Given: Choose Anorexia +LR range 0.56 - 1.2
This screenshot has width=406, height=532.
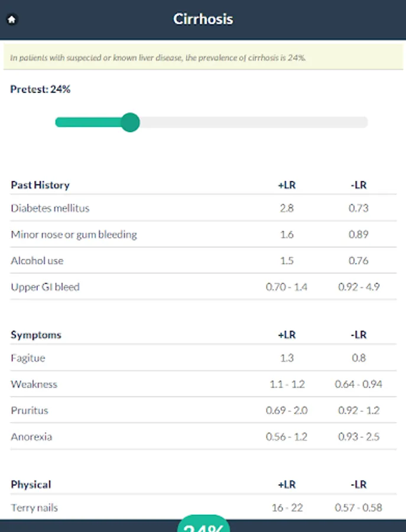Looking at the screenshot, I should [287, 437].
